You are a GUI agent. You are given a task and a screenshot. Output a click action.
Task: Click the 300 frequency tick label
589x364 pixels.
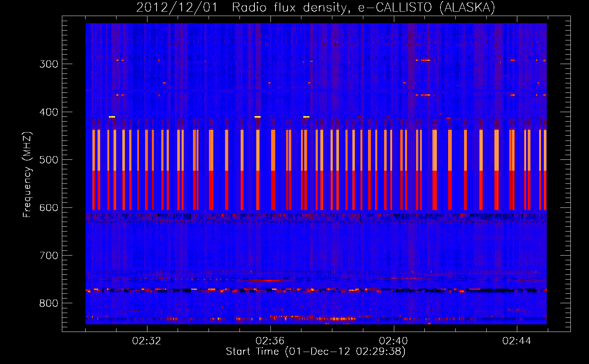point(49,64)
